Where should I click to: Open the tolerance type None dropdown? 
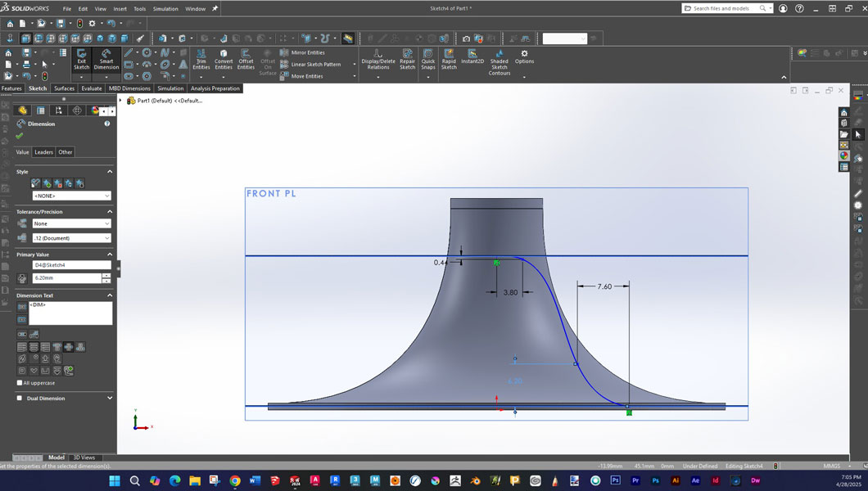tap(71, 223)
